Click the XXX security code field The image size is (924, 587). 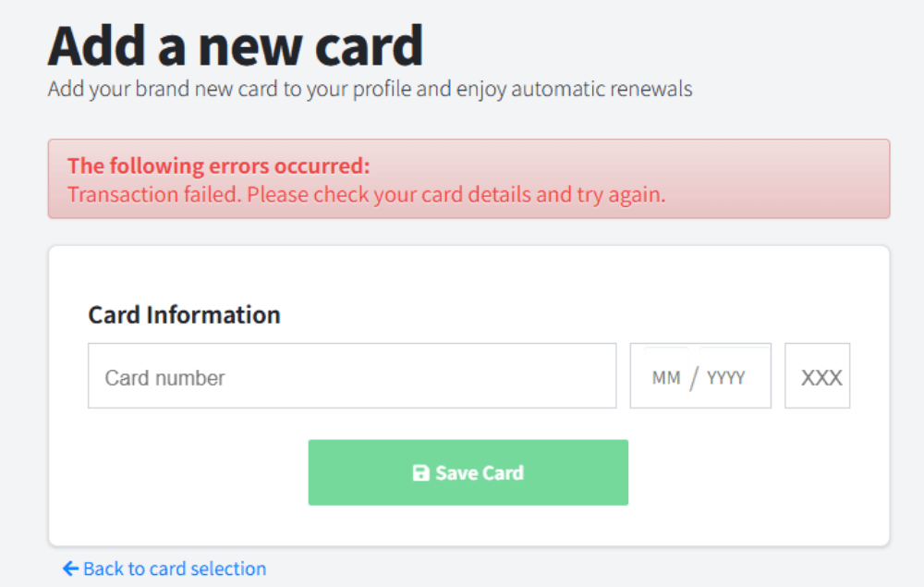click(820, 377)
